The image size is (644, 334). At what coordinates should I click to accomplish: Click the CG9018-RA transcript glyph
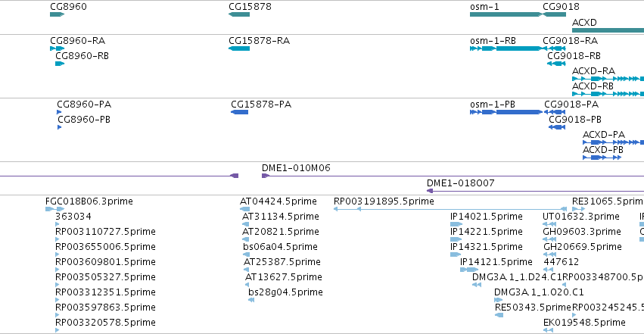tap(555, 48)
